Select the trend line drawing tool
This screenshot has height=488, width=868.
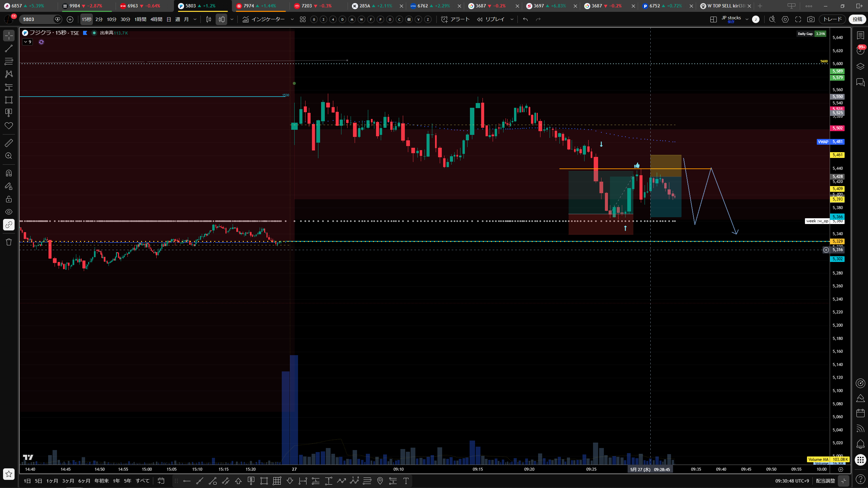[x=9, y=48]
